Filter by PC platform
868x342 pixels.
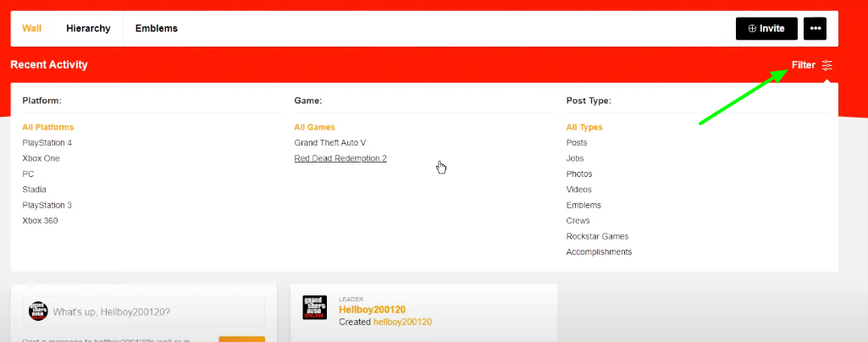[x=28, y=174]
